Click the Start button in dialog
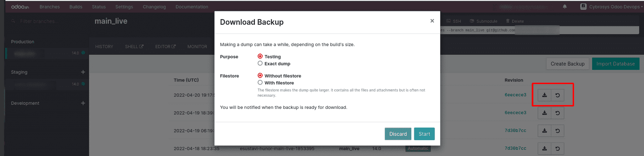This screenshot has width=644, height=156. [x=424, y=134]
